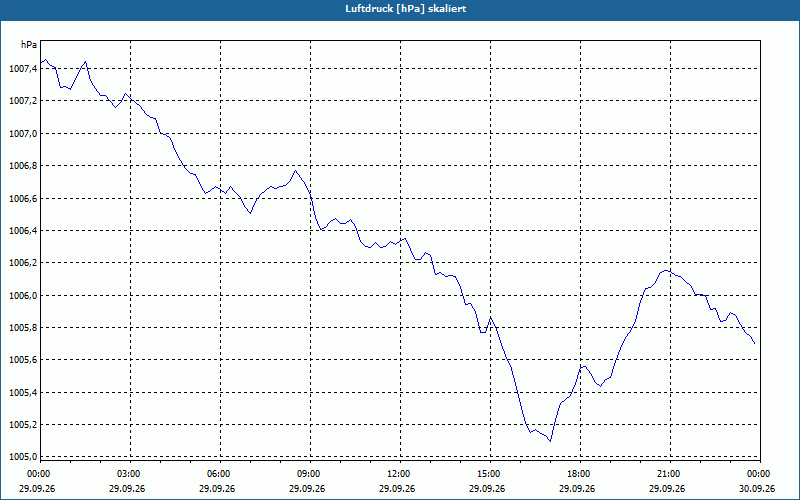Select the 21:00 time axis marker
This screenshot has height=500, width=800.
(x=670, y=474)
